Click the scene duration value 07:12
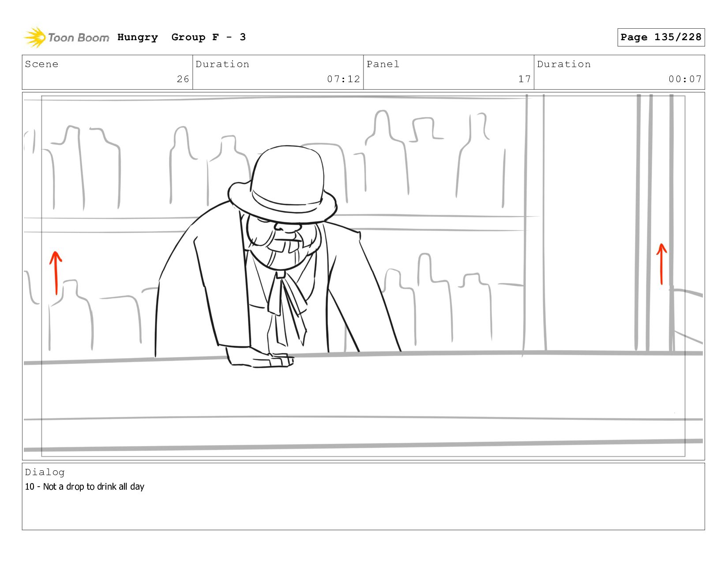Screen dimensions: 728x563 [343, 79]
